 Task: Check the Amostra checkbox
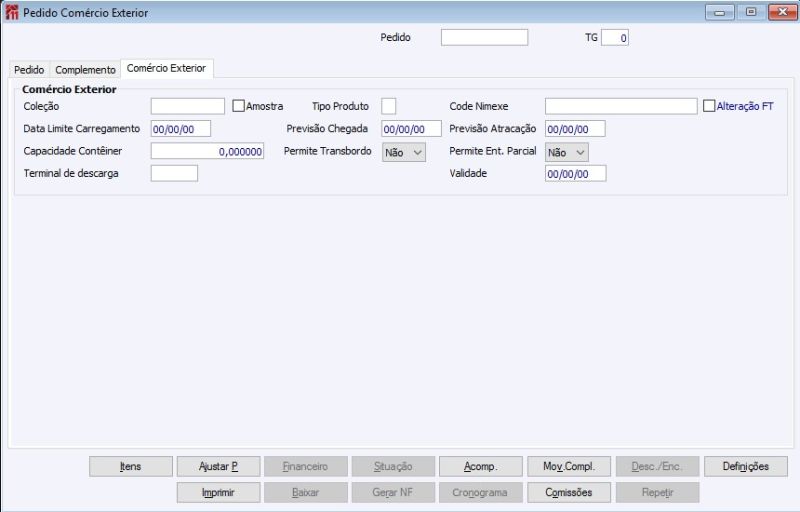coord(238,106)
